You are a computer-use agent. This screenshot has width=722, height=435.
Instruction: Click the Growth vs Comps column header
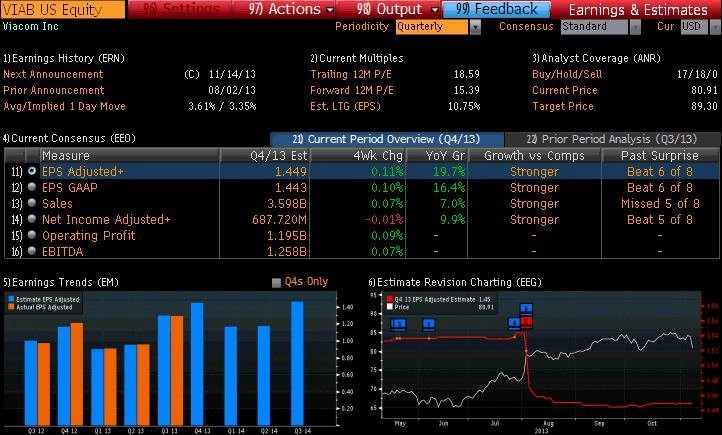[x=534, y=156]
